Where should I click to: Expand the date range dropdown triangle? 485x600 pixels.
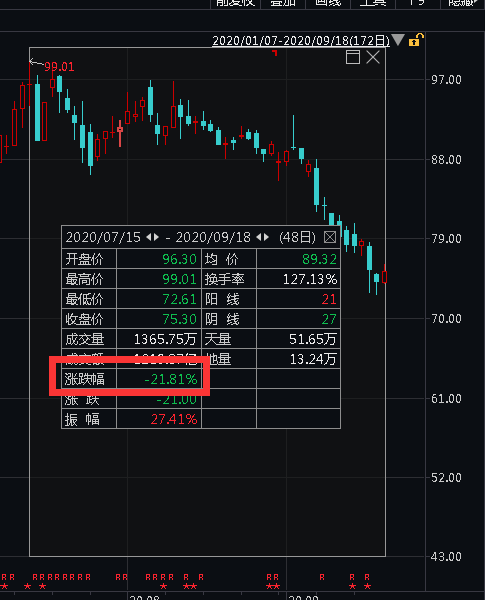coord(398,40)
